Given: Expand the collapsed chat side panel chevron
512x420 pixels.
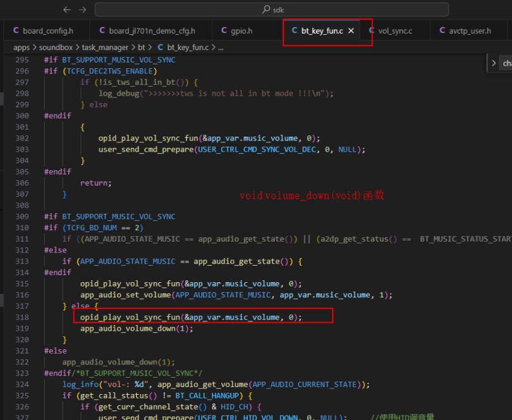Looking at the screenshot, I should [494, 63].
